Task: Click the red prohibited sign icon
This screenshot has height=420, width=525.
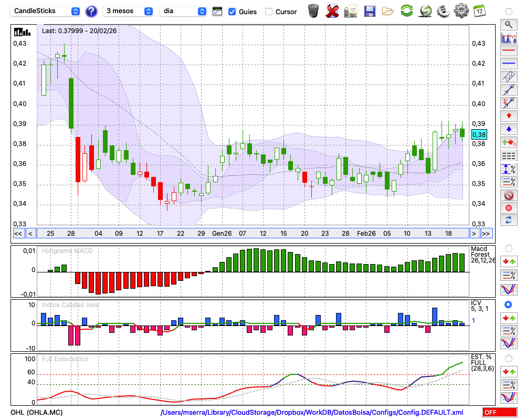Action: (x=508, y=195)
